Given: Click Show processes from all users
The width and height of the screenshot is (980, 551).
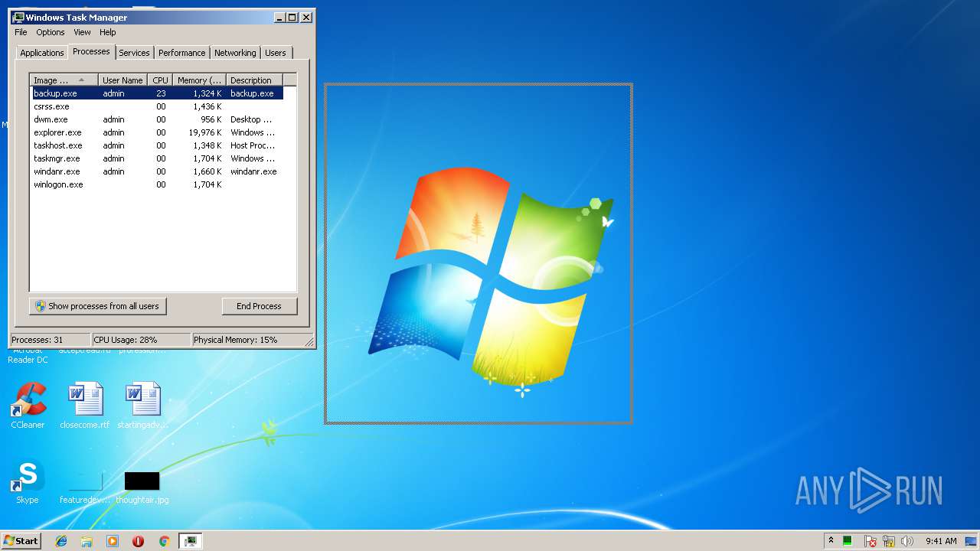Looking at the screenshot, I should click(98, 306).
